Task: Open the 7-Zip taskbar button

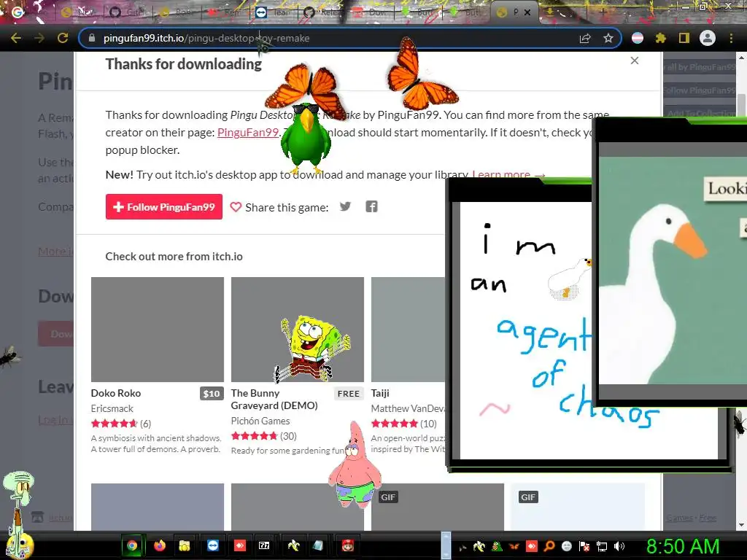Action: pos(264,545)
